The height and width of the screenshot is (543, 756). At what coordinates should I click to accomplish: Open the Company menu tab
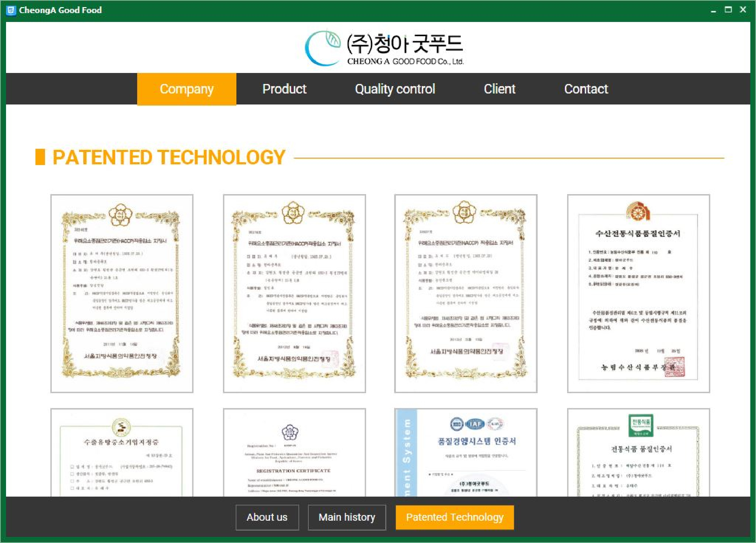point(186,89)
